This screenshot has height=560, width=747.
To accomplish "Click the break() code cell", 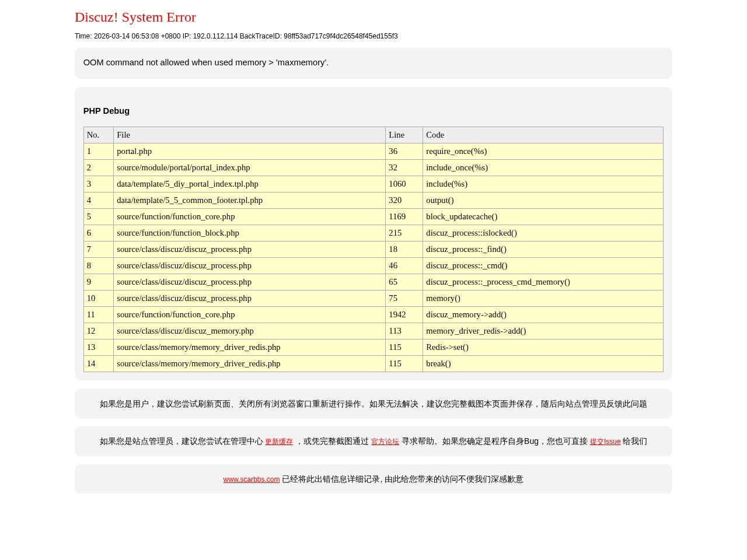I will pos(438,363).
